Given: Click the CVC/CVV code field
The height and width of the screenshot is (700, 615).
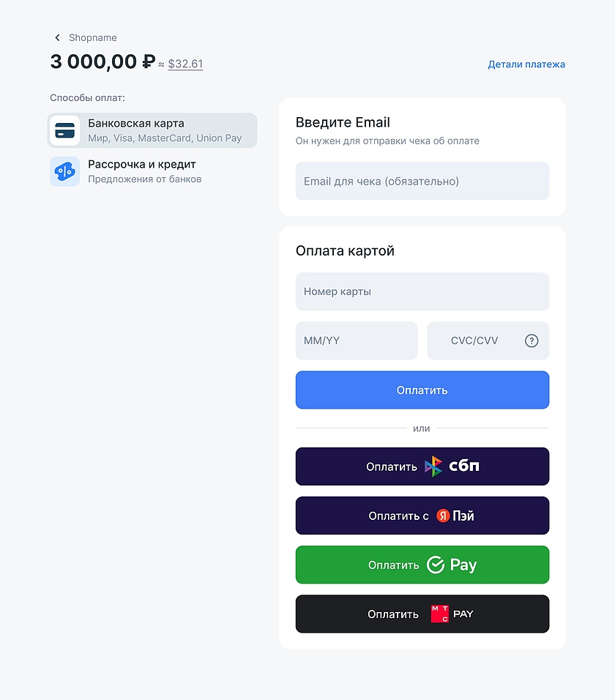Looking at the screenshot, I should 474,340.
